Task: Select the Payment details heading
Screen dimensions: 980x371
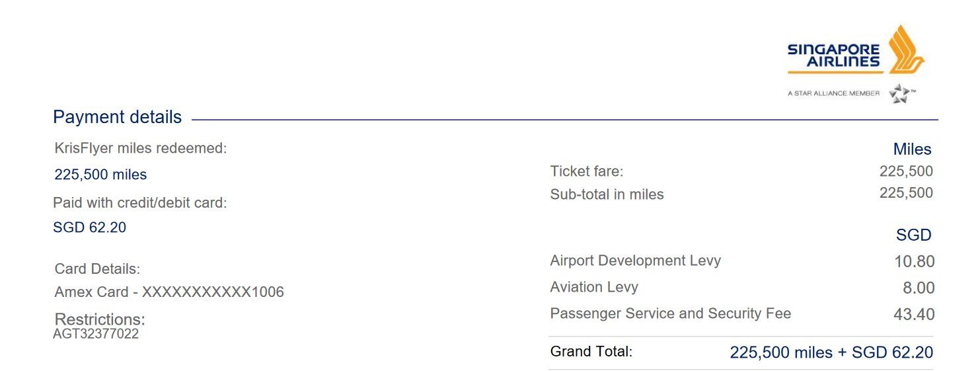Action: click(x=117, y=117)
